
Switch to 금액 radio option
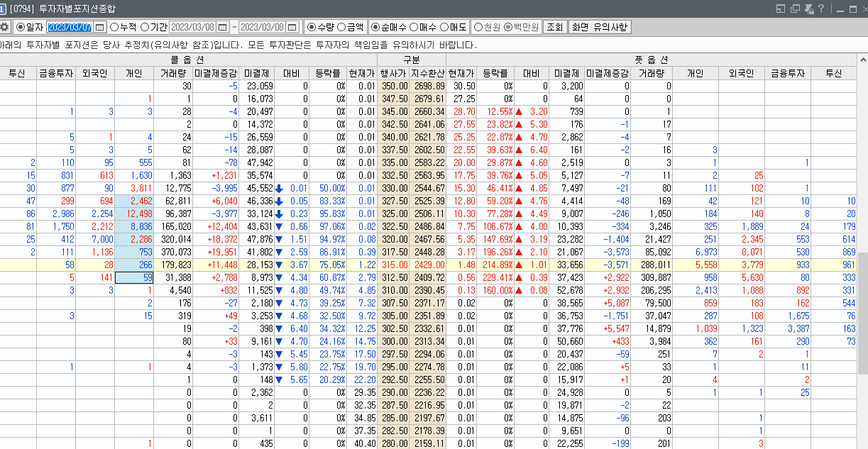tap(341, 28)
